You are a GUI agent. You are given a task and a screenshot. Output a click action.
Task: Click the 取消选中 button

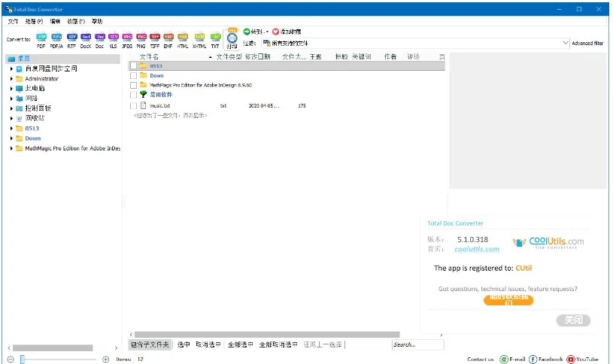[208, 344]
